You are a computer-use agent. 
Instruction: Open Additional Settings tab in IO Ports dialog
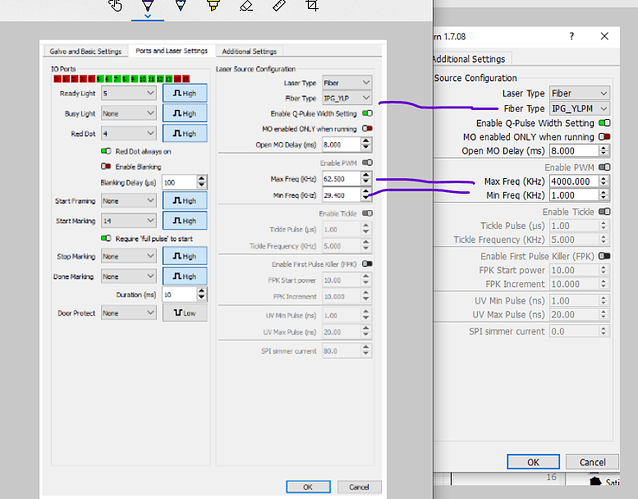point(249,51)
